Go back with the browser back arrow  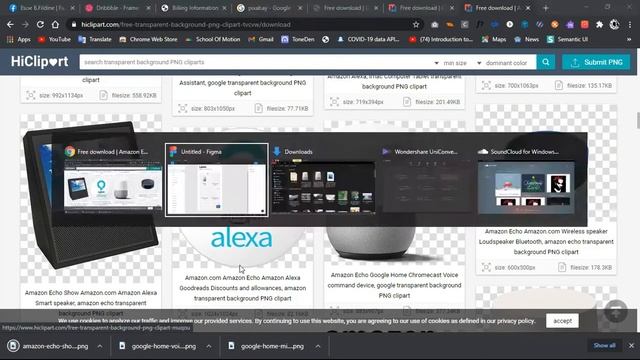(x=10, y=24)
